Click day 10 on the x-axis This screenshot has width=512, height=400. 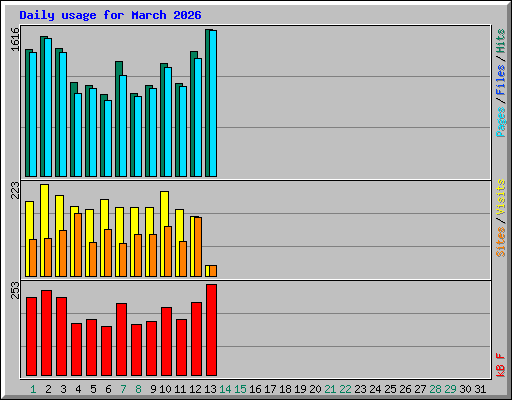[x=165, y=389]
